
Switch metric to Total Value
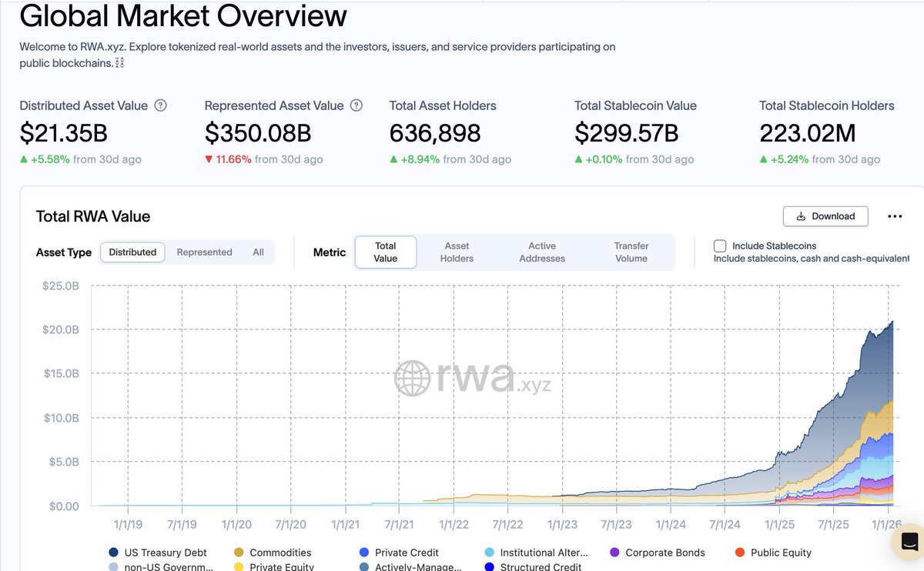tap(386, 252)
